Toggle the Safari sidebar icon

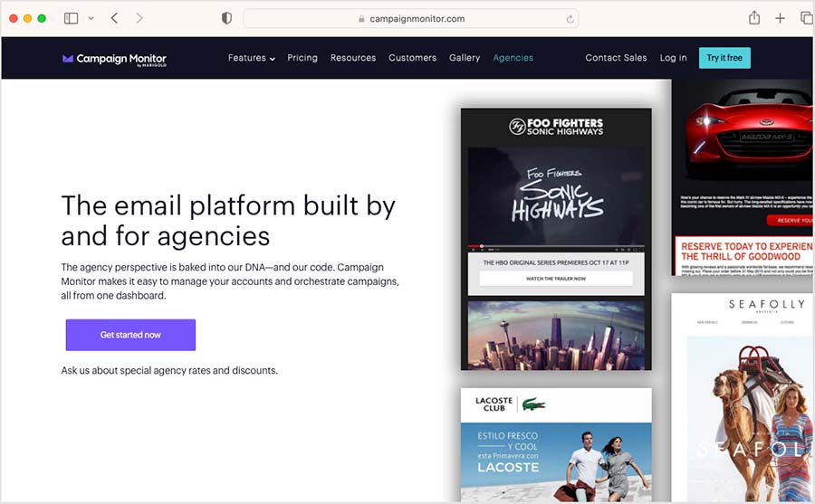(71, 19)
